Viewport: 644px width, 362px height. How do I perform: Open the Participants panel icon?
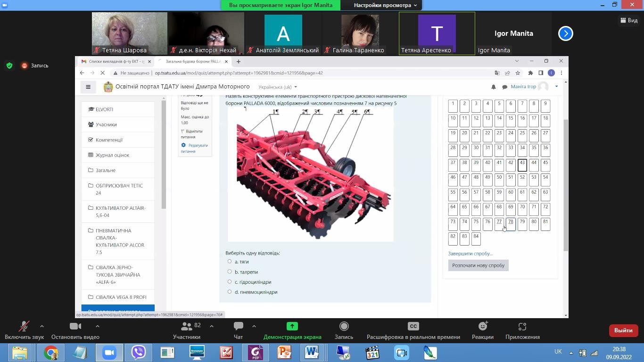(186, 327)
